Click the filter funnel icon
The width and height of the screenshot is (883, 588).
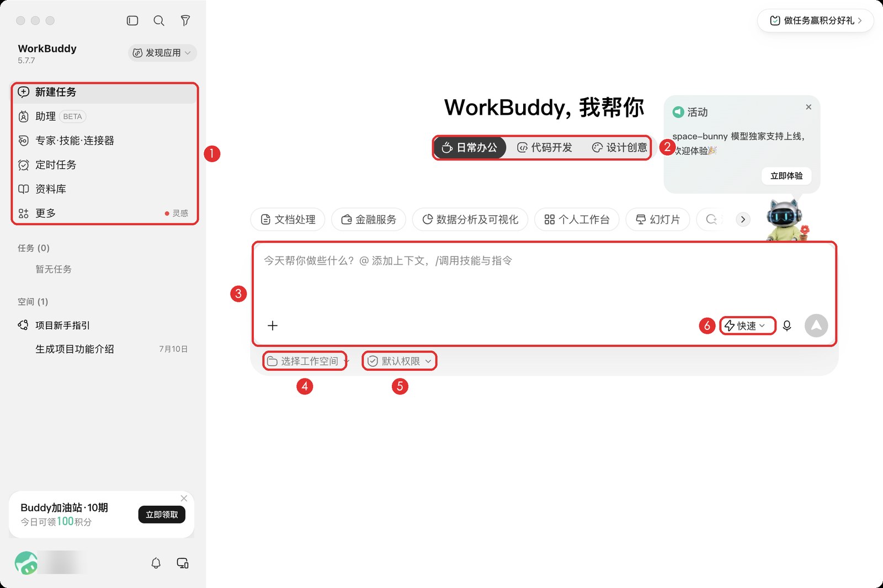(x=185, y=20)
